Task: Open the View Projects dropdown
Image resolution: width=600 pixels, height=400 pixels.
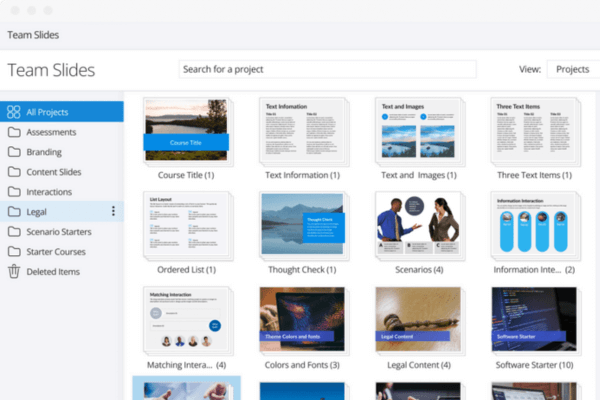Action: click(x=573, y=69)
